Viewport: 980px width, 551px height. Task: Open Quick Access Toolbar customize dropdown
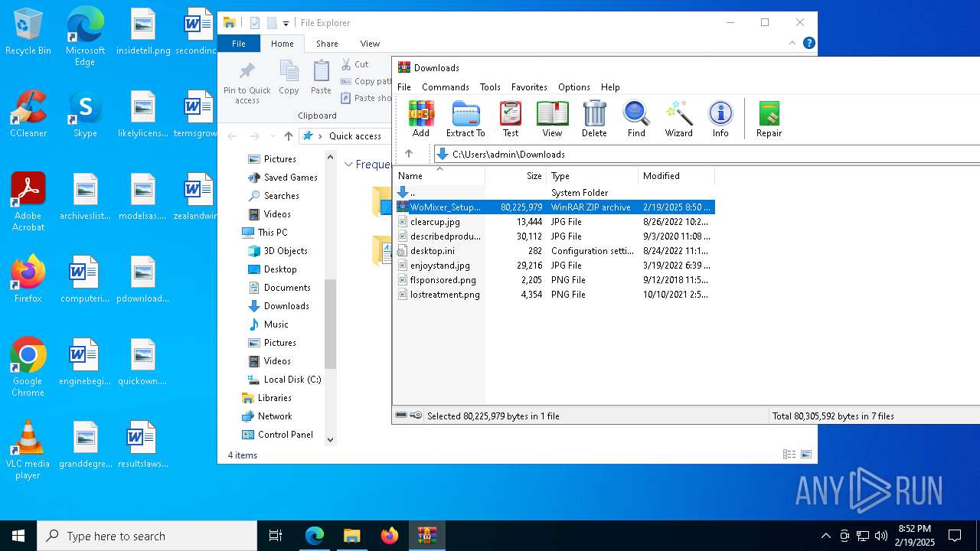(286, 24)
